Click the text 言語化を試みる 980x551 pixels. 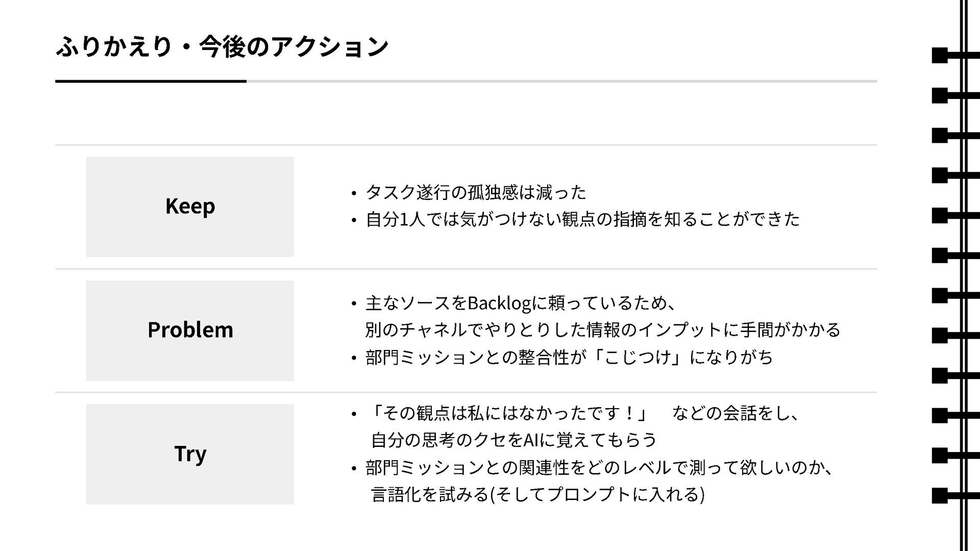[x=430, y=494]
